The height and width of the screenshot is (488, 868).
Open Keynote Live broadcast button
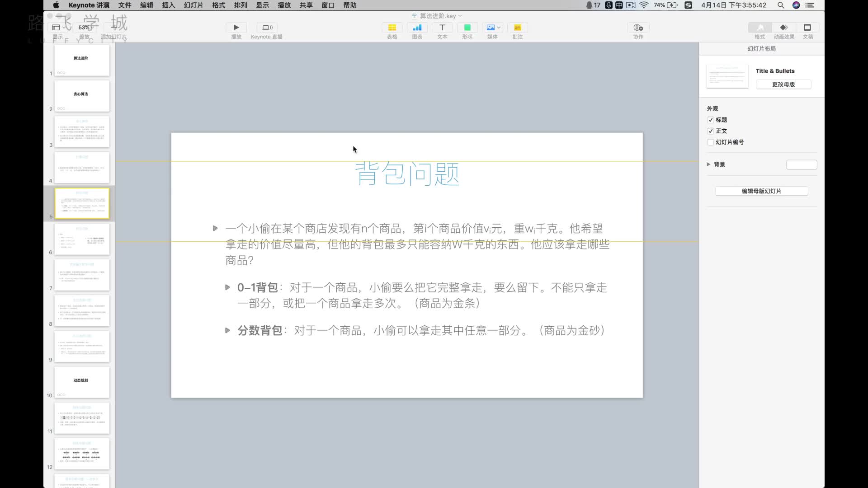(267, 28)
